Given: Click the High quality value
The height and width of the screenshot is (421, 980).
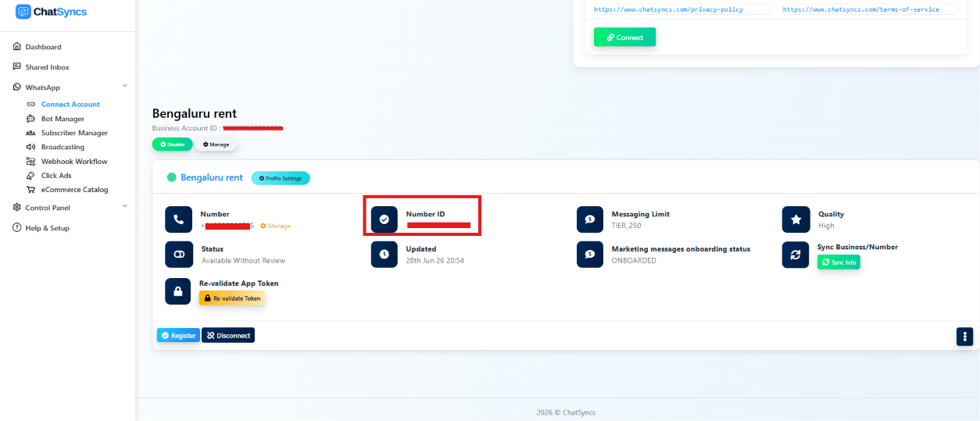Looking at the screenshot, I should click(826, 226).
